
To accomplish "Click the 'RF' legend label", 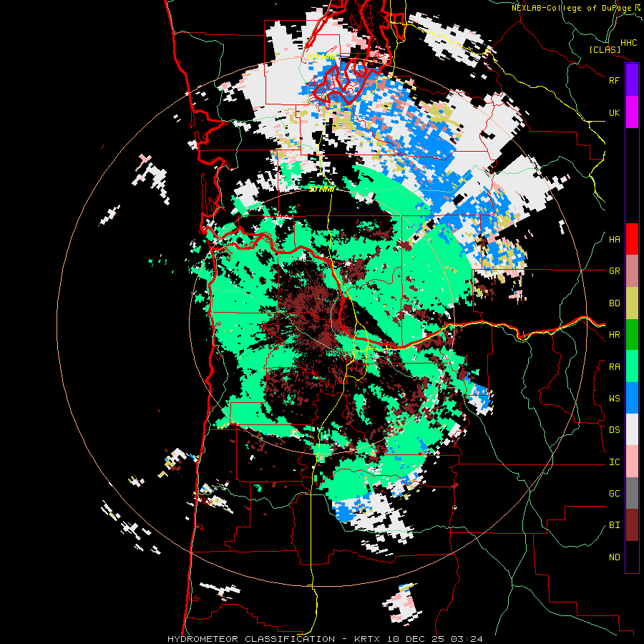I will click(x=614, y=80).
